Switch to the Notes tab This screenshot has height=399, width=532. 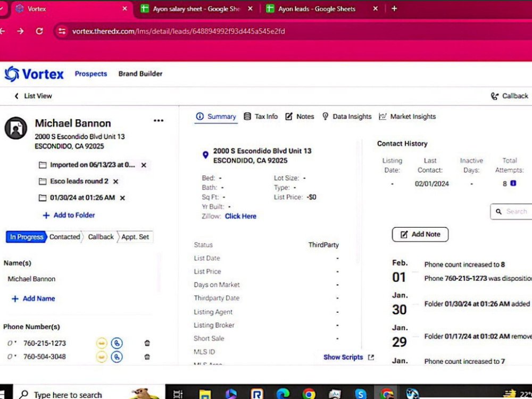(x=300, y=117)
